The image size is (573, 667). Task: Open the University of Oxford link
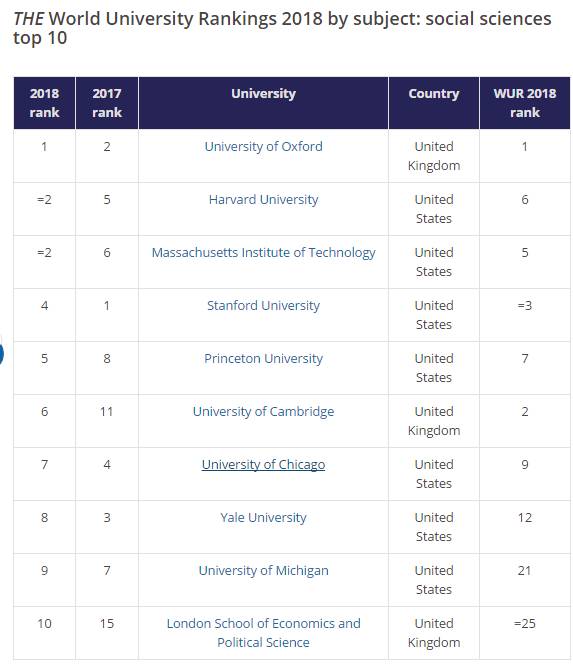263,147
